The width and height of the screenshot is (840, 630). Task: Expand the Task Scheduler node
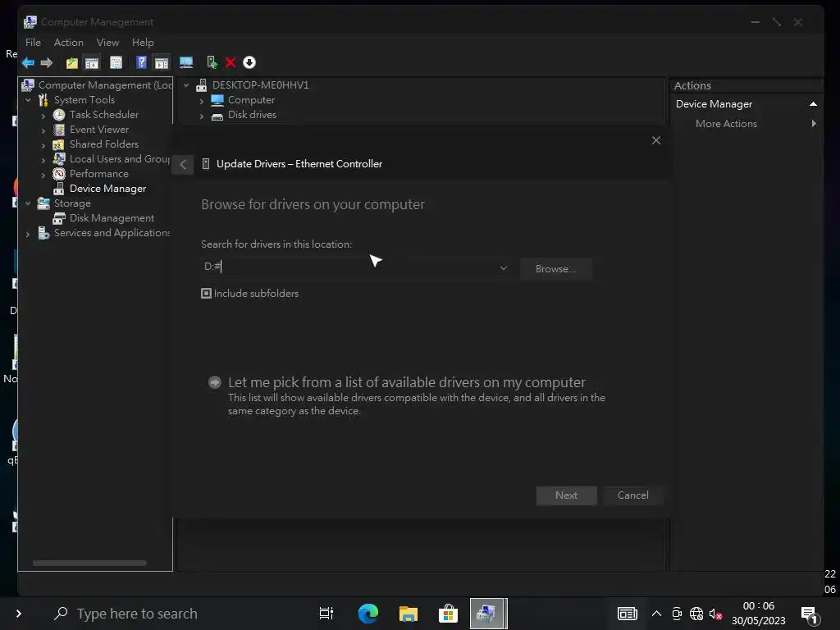43,115
